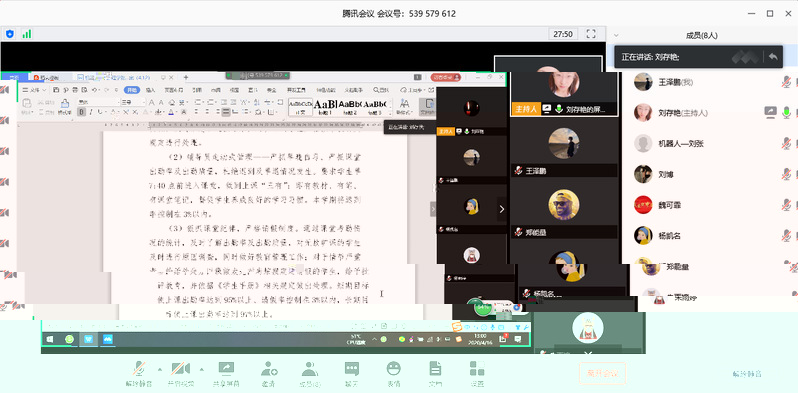The width and height of the screenshot is (798, 393).
Task: Click the shared taskbar notification center icon
Action: [518, 339]
